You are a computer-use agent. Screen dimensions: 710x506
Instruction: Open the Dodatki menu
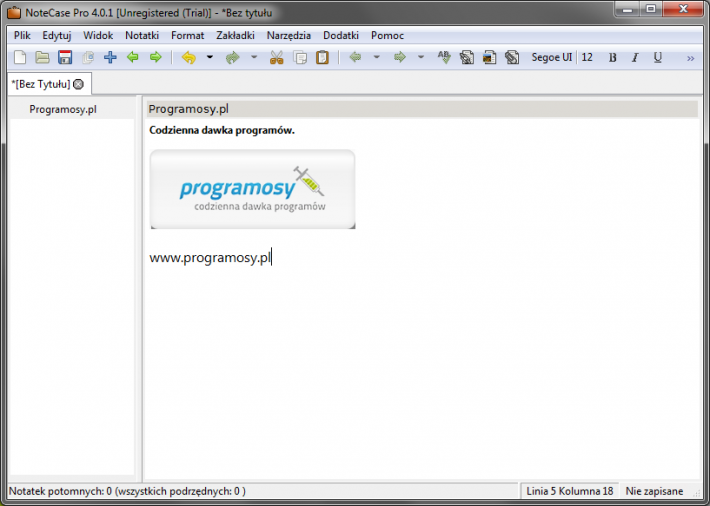point(341,35)
